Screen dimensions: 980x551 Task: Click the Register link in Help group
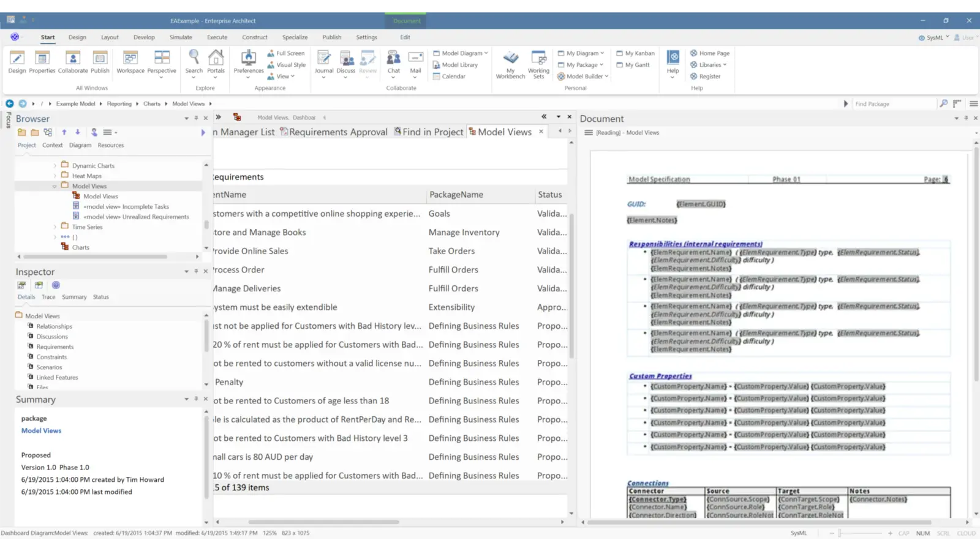coord(710,76)
